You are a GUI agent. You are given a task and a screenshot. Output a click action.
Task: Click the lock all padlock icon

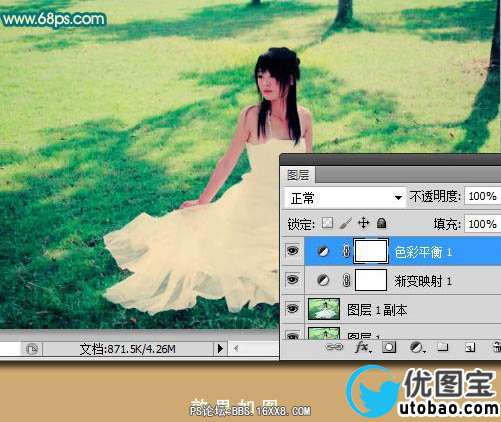tap(381, 223)
